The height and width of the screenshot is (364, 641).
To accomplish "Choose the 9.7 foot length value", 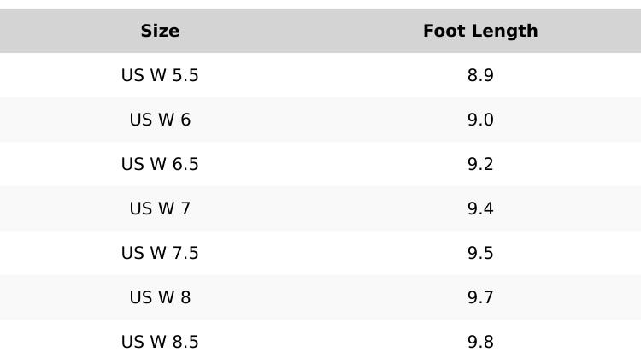I will click(x=480, y=298).
